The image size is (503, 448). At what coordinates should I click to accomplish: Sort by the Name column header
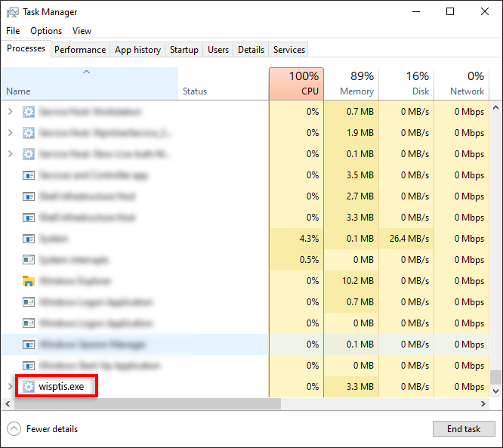[90, 84]
